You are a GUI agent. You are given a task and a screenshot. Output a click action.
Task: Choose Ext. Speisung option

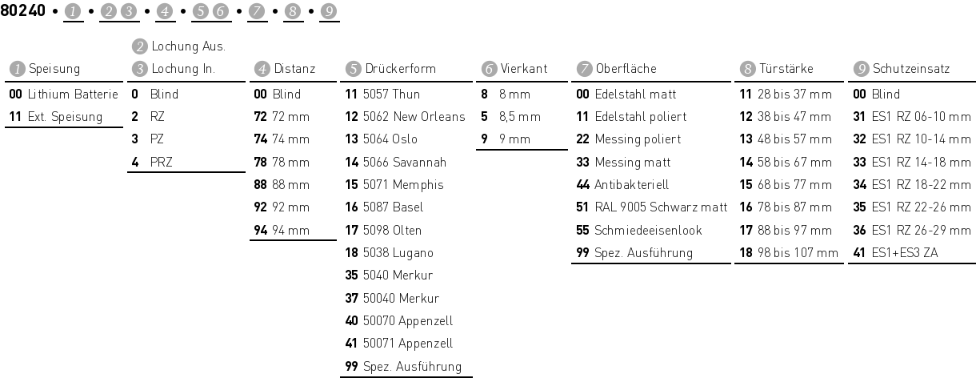pos(56,117)
